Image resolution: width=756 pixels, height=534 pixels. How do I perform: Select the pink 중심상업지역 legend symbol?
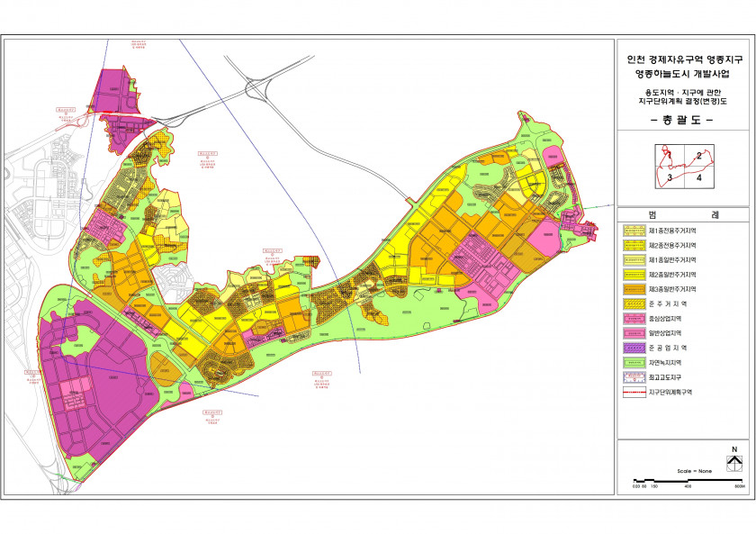point(636,319)
